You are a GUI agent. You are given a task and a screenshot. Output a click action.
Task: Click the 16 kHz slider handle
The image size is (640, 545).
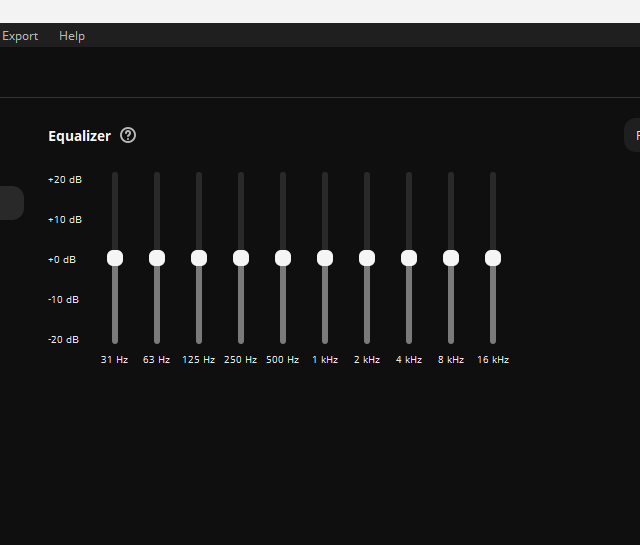[493, 258]
